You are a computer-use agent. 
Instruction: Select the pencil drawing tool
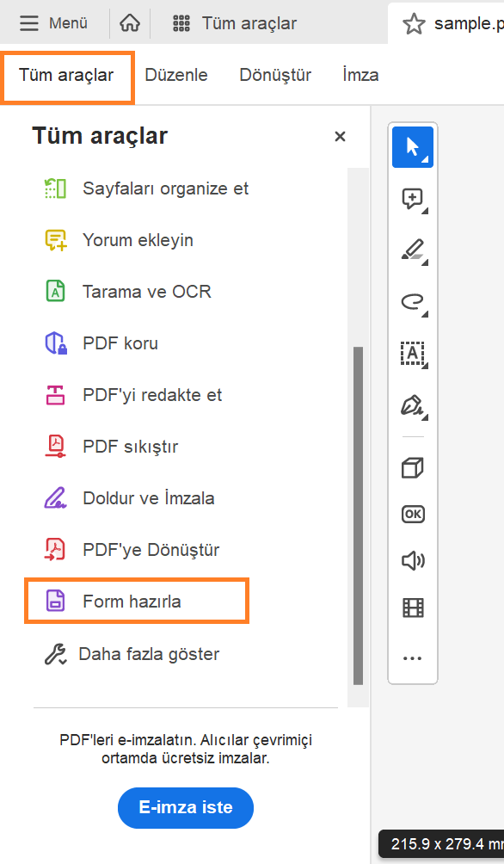coord(412,250)
